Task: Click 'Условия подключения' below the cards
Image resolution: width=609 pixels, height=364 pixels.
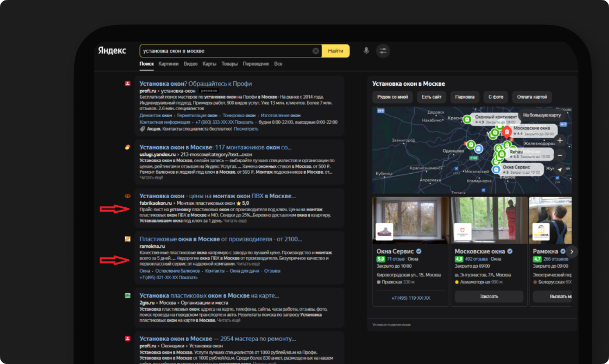Action: click(x=392, y=325)
